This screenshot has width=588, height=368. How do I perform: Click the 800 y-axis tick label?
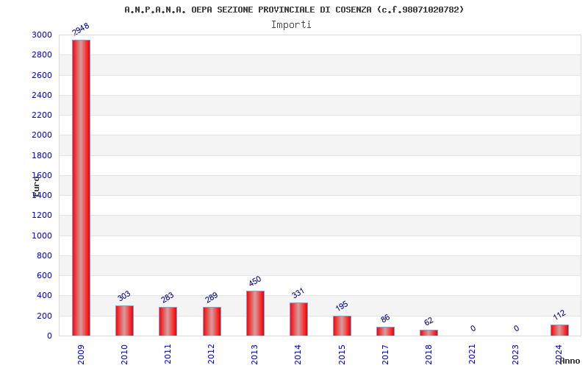pos(45,255)
